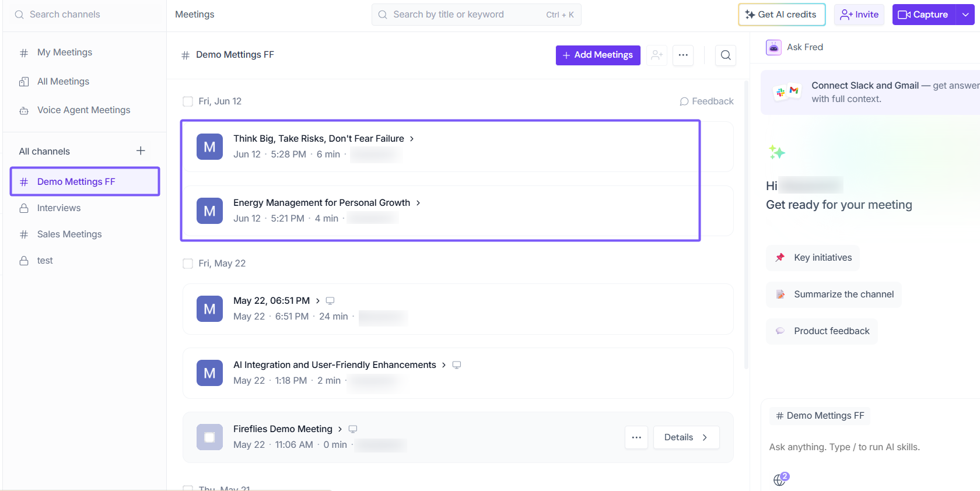Click the Get AI credits button

click(782, 15)
